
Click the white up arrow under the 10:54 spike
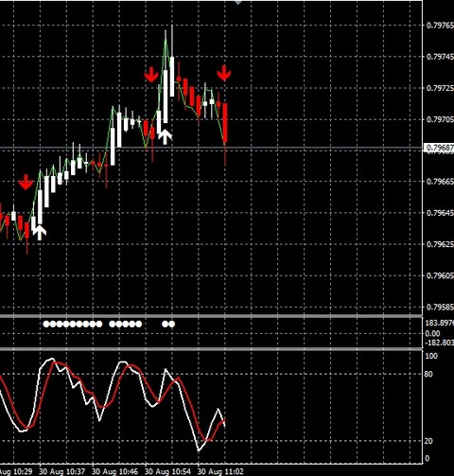[165, 136]
